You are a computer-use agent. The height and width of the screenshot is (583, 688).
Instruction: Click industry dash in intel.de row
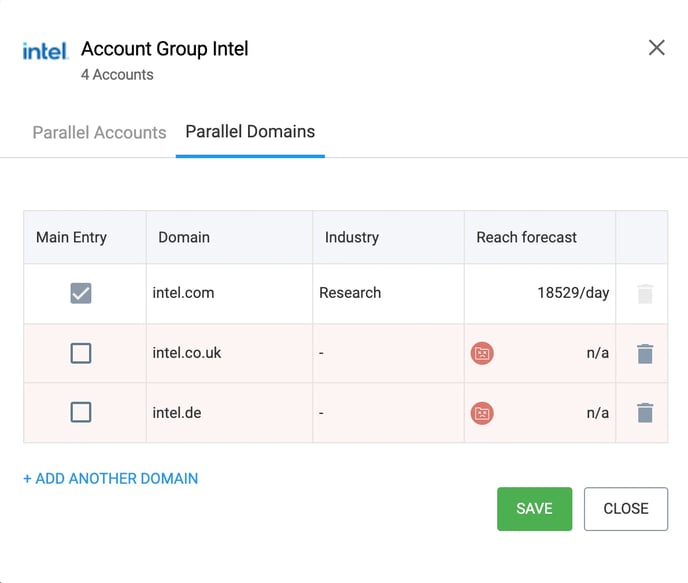[x=321, y=413]
